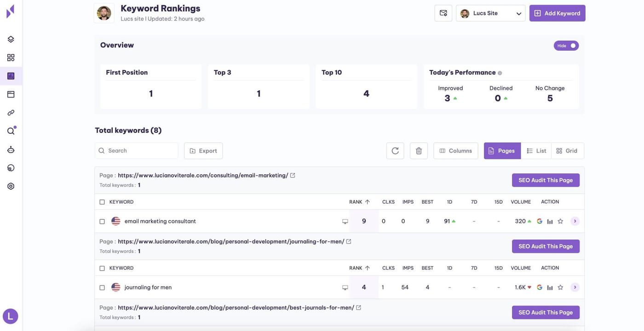This screenshot has height=331, width=644.
Task: Click the trash delete icon
Action: 419,151
